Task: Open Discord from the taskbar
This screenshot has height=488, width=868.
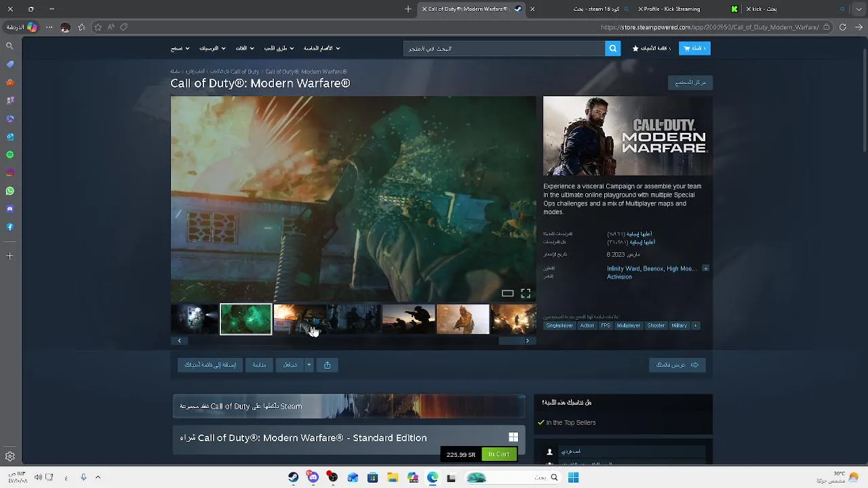Action: coord(313,477)
